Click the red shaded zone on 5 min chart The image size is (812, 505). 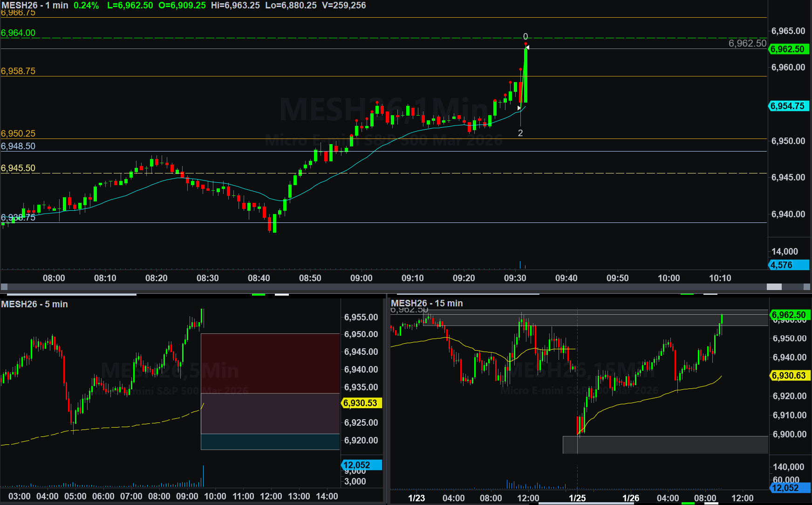270,363
